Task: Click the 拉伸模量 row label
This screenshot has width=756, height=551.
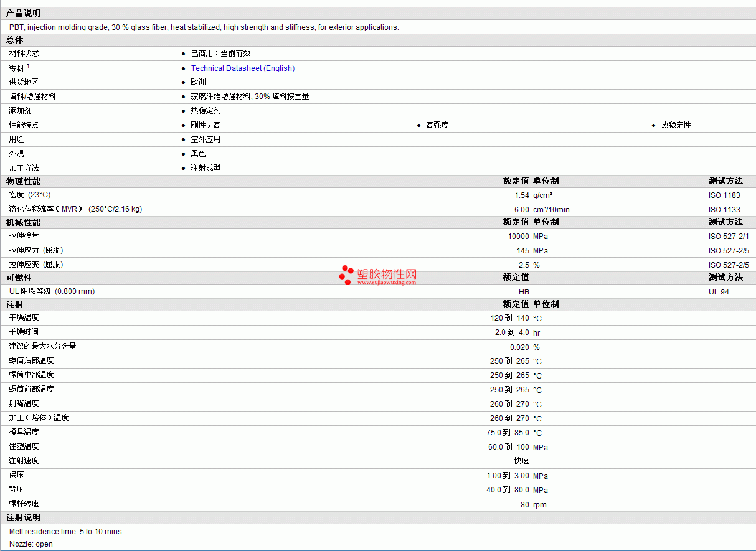Action: click(24, 237)
